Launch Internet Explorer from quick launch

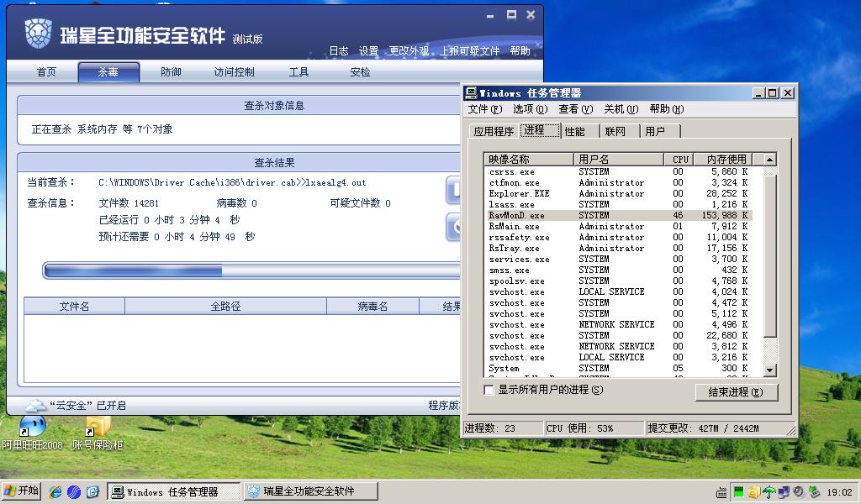click(55, 491)
